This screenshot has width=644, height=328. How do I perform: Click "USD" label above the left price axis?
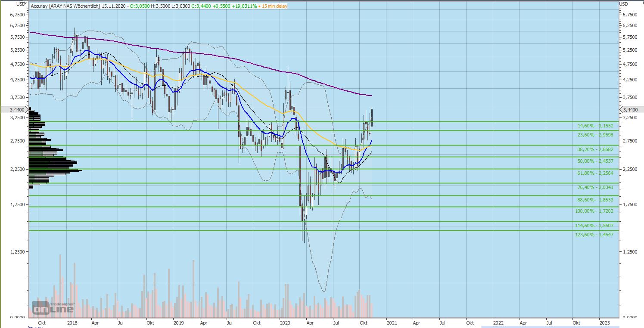[x=21, y=4]
